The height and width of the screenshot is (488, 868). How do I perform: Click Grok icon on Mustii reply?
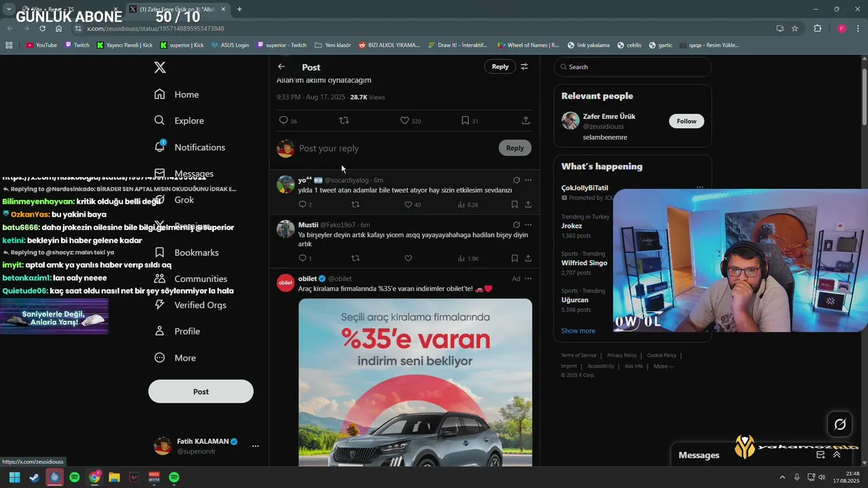point(516,225)
